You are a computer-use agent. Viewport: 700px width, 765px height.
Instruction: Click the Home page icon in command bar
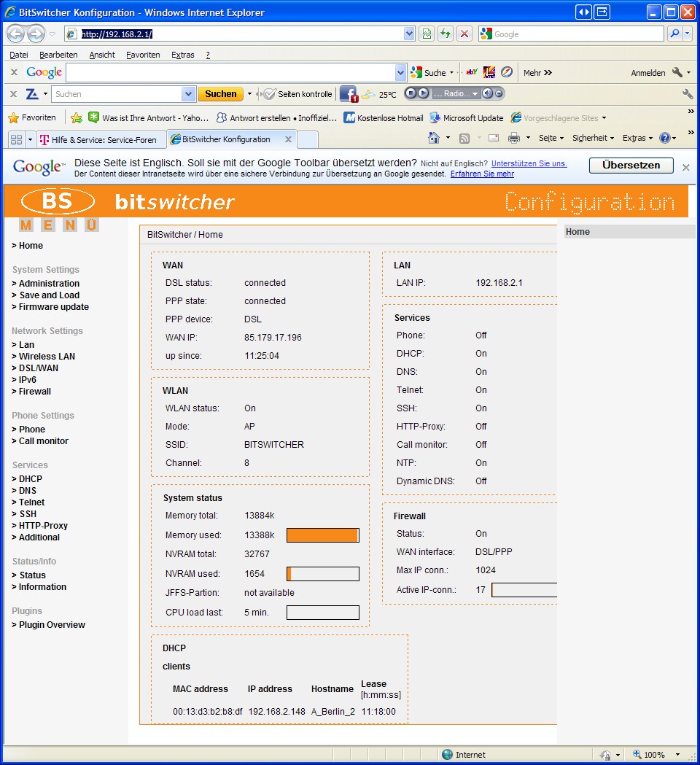[433, 138]
